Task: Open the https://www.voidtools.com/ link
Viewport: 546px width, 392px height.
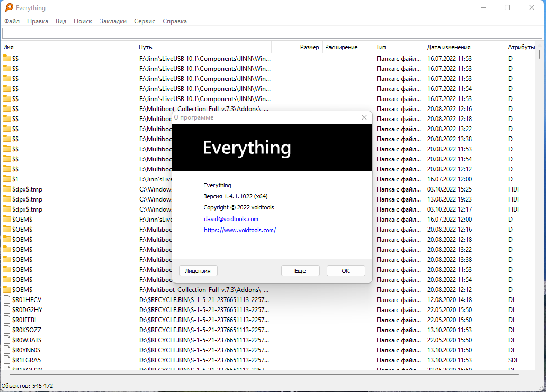Action: point(240,230)
